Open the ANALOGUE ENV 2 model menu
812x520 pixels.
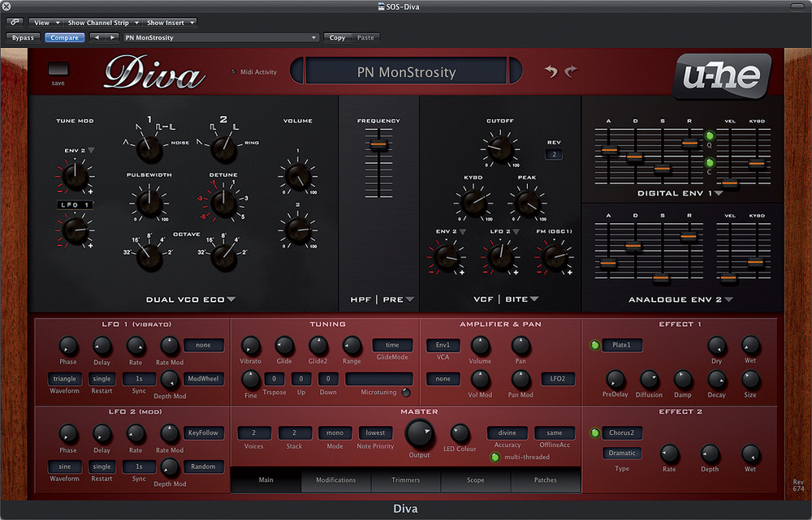pyautogui.click(x=680, y=299)
